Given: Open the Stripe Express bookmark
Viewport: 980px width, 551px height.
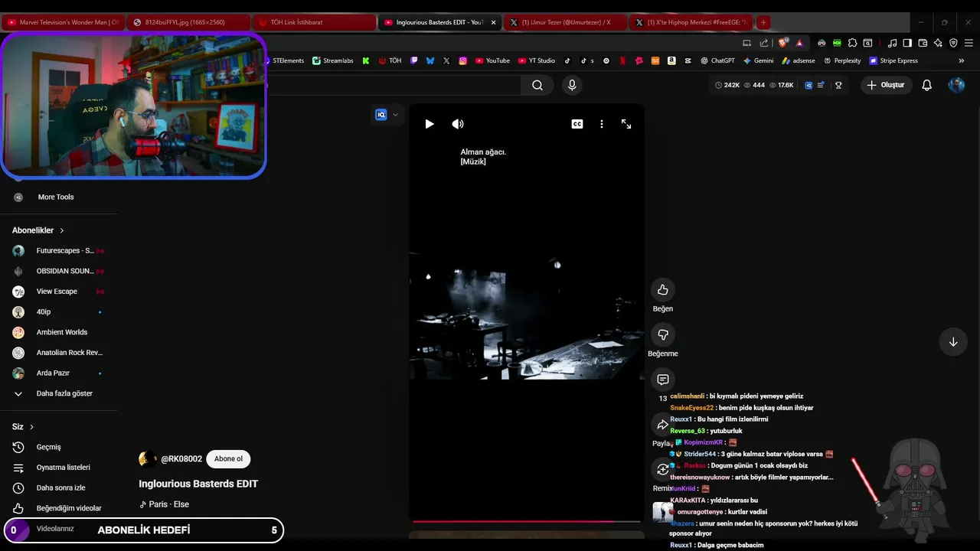Looking at the screenshot, I should tap(893, 60).
